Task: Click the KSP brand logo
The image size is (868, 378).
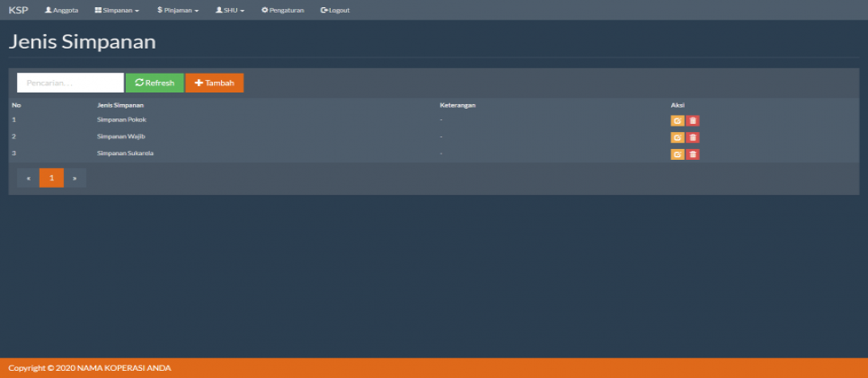Action: point(18,10)
